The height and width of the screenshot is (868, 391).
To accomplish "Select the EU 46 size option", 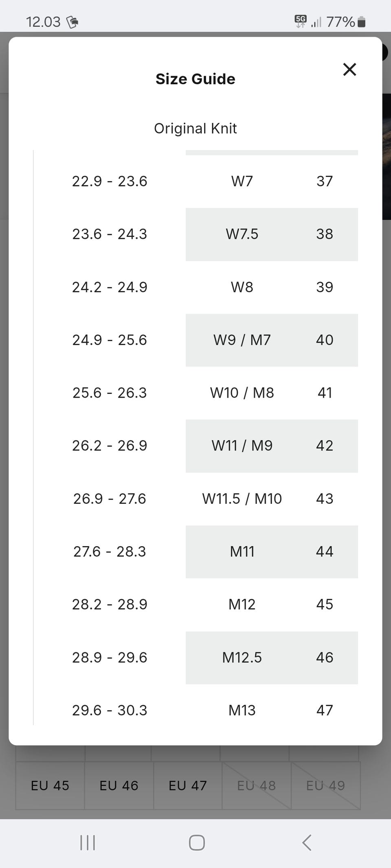I will [x=119, y=785].
